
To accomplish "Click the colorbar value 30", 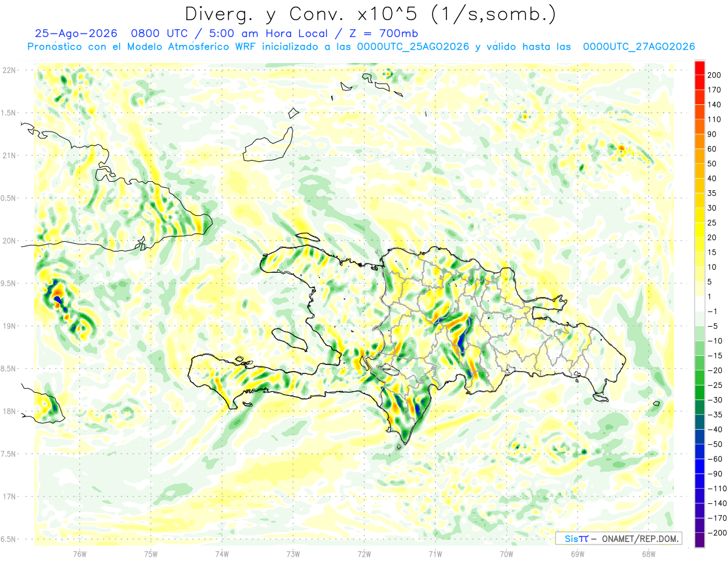I will coord(712,208).
